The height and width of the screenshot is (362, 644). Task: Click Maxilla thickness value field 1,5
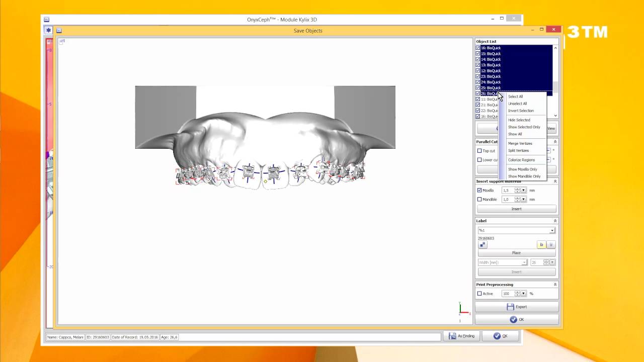coord(508,191)
